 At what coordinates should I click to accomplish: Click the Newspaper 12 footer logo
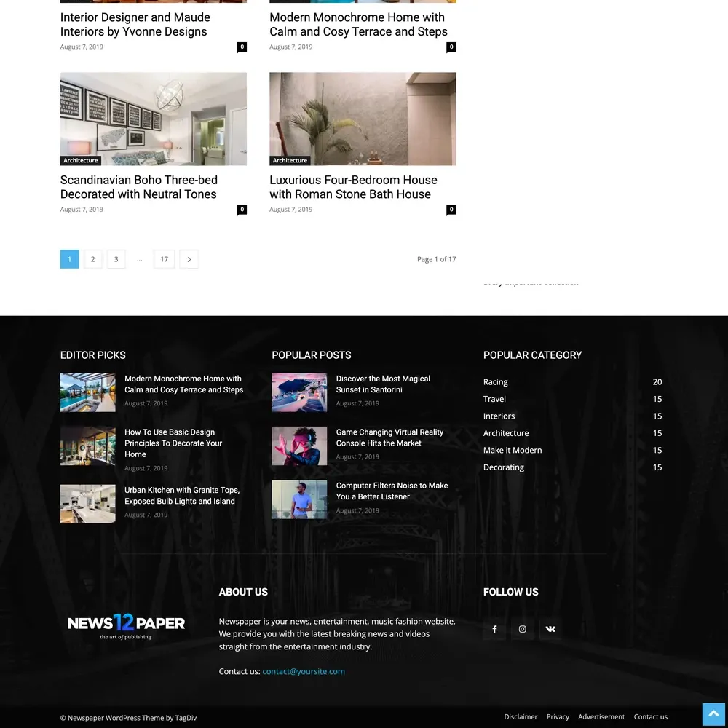click(x=126, y=625)
